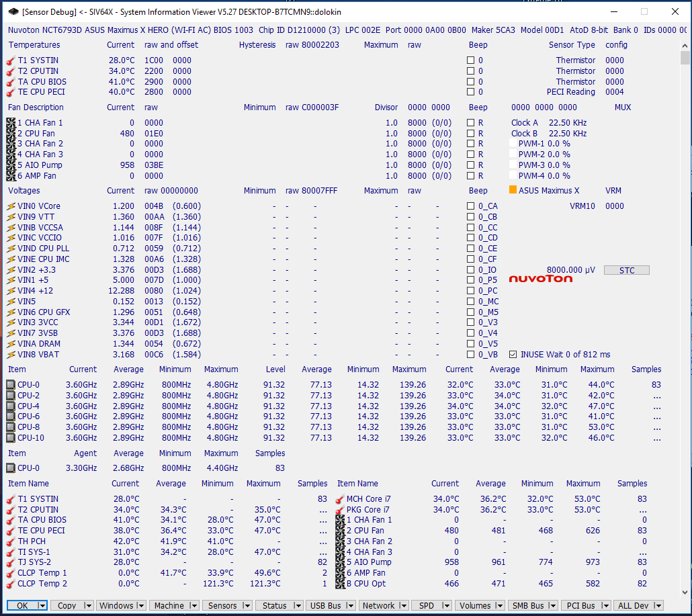The image size is (692, 616).
Task: Expand the Windows dropdown arrow
Action: pos(140,606)
